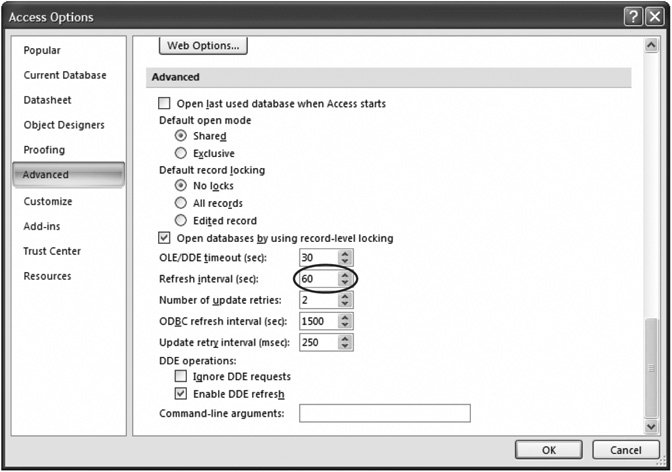Increase Number of update retries spinner
The width and height of the screenshot is (672, 472).
(345, 296)
